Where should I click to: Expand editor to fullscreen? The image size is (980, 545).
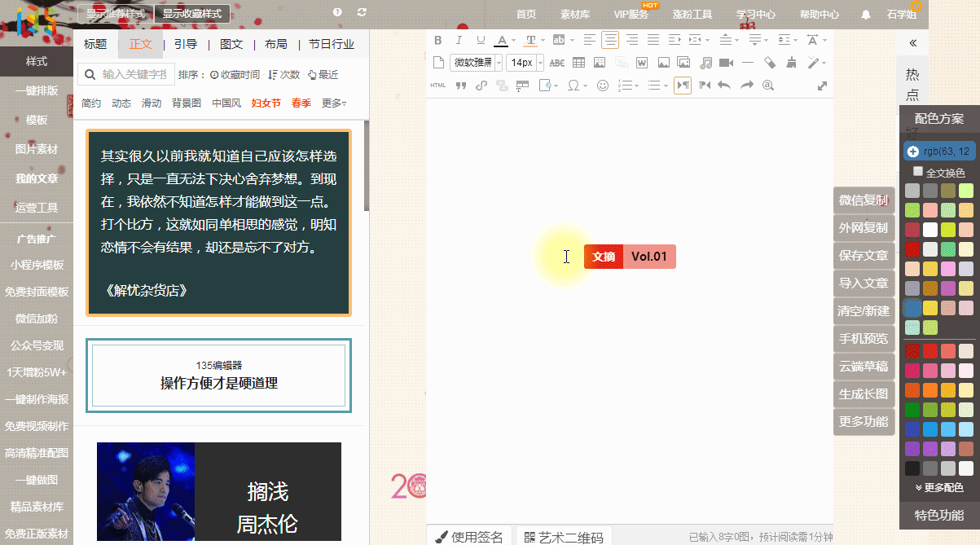(822, 86)
